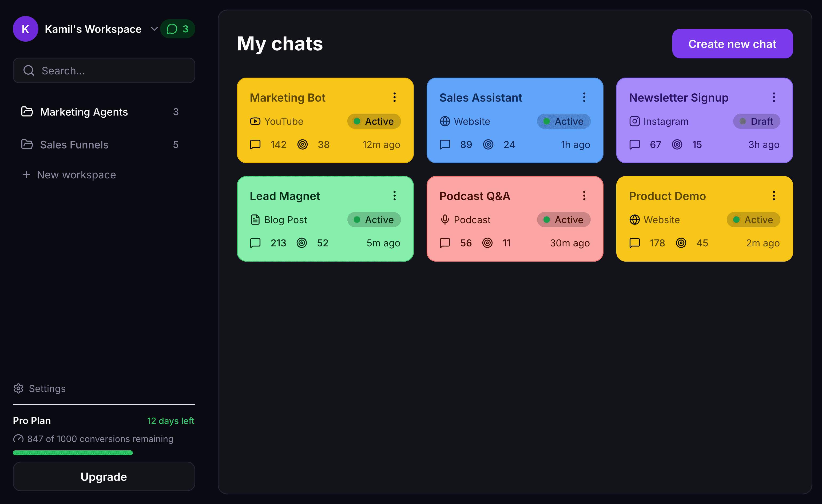822x504 pixels.
Task: Select Sales Funnels in the sidebar
Action: click(74, 145)
